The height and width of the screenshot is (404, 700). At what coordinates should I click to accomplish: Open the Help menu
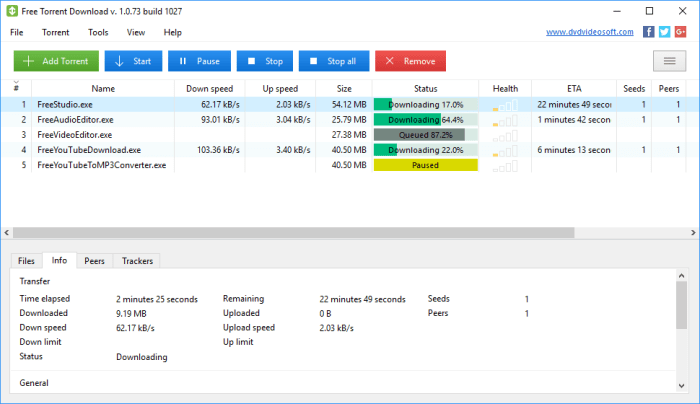172,32
